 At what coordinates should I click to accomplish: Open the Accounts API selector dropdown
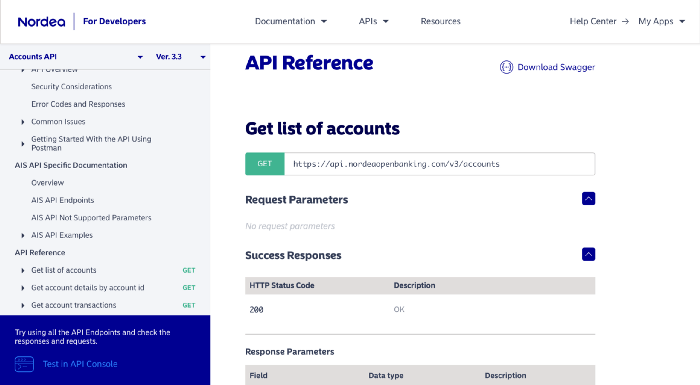75,57
